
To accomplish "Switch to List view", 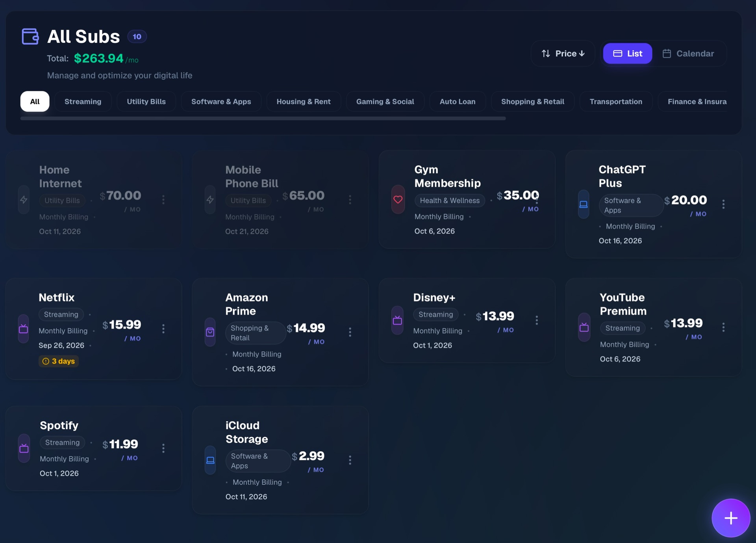I will point(628,54).
